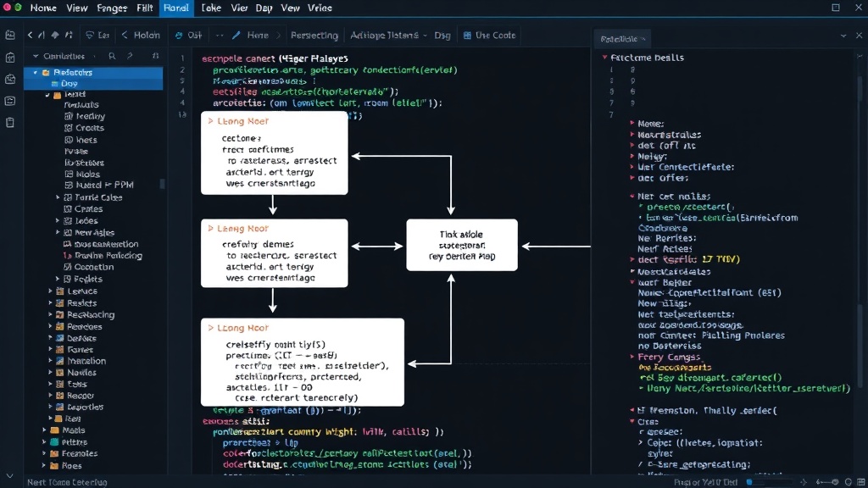868x488 pixels.
Task: Expand the Tarrie Calses item
Action: (x=58, y=197)
